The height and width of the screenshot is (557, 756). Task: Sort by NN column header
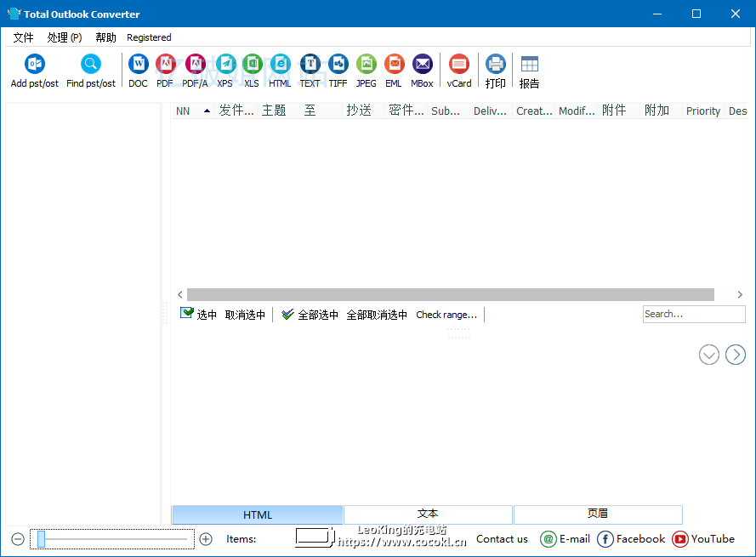point(193,111)
